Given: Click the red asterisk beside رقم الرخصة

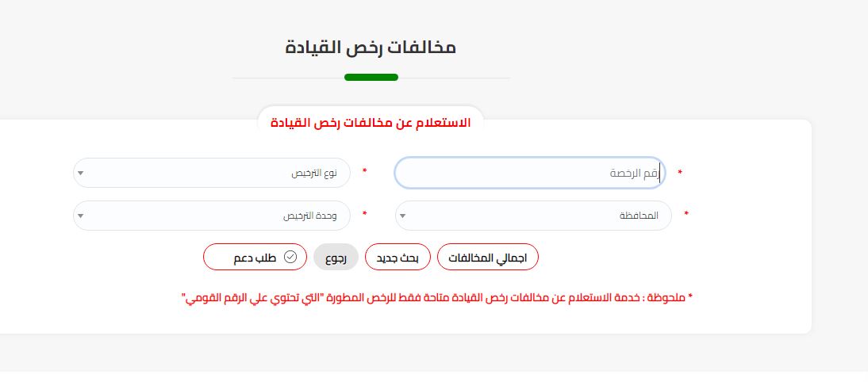Looking at the screenshot, I should click(x=680, y=173).
